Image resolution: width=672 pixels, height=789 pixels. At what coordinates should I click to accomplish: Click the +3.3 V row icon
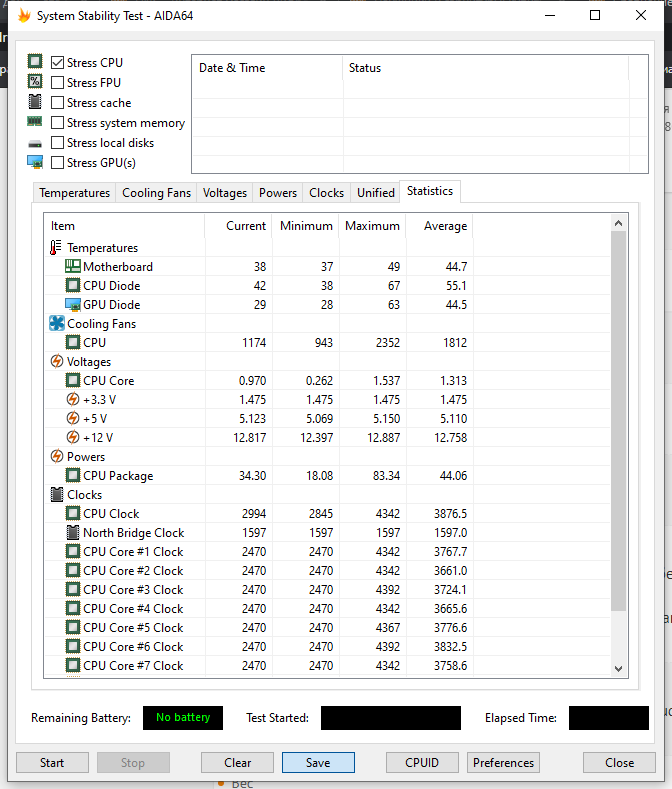pyautogui.click(x=73, y=399)
